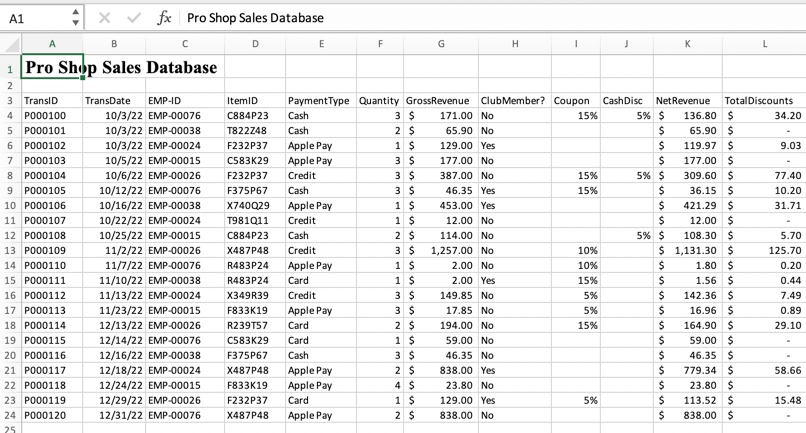Viewport: 806px width, 433px height.
Task: Click the GrossRevenue header cell
Action: coord(441,101)
